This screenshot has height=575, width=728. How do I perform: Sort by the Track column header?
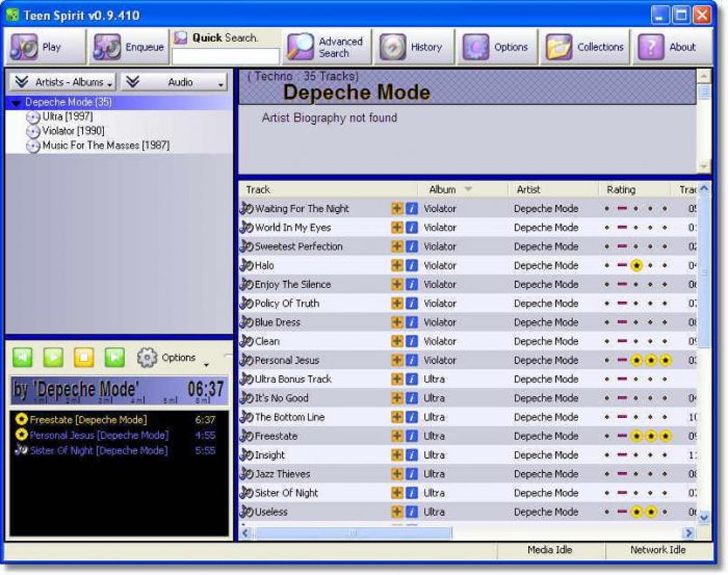328,189
